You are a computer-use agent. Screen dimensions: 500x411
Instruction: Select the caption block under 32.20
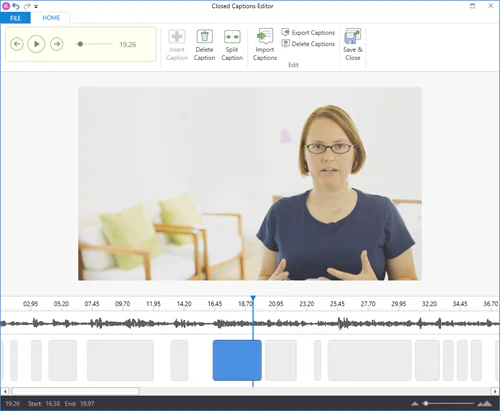pos(427,360)
